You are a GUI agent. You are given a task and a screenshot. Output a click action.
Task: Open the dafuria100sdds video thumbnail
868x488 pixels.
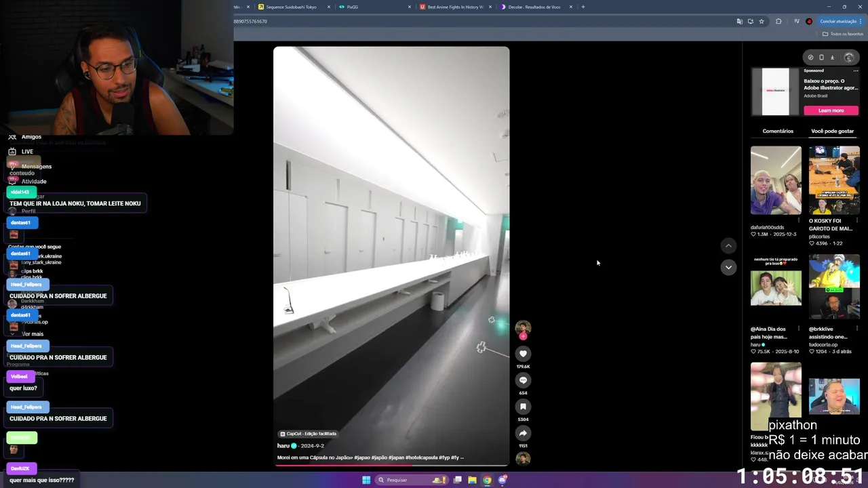pyautogui.click(x=776, y=180)
